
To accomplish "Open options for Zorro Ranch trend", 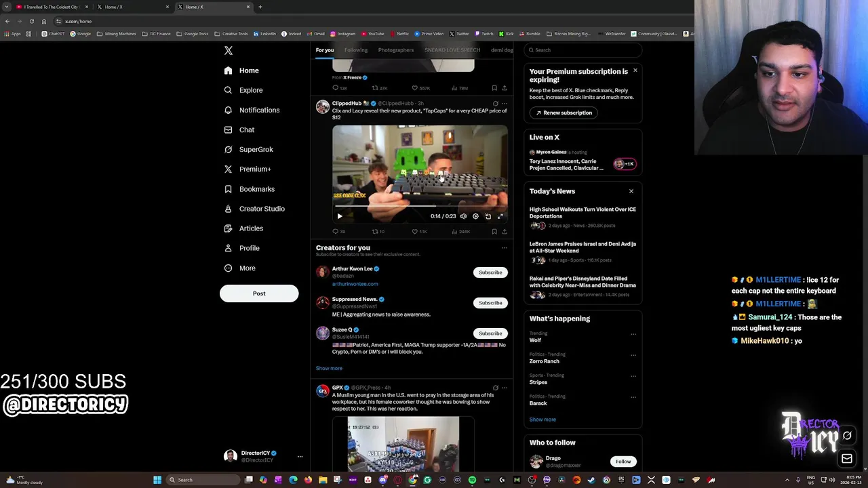I will pyautogui.click(x=633, y=355).
